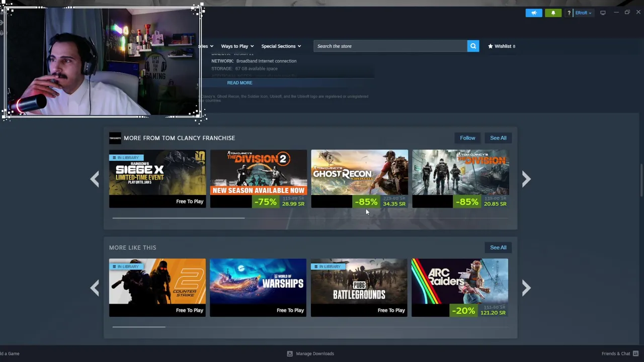Click Add a Game at bottom left
The width and height of the screenshot is (644, 362).
coord(10,353)
